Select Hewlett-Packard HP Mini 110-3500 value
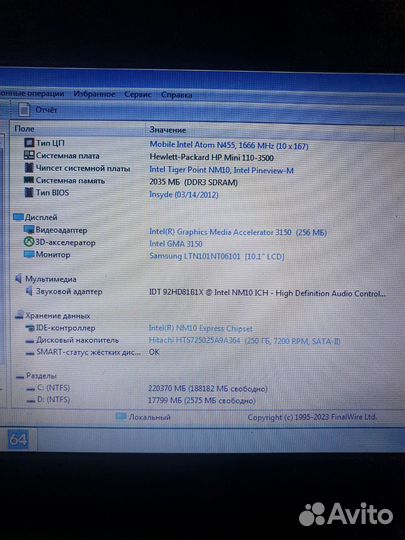 (211, 158)
